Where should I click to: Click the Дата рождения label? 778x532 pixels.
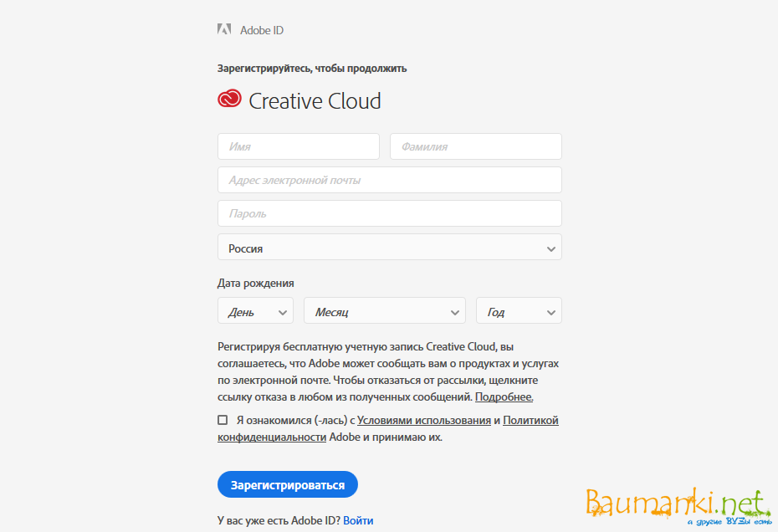pyautogui.click(x=255, y=284)
